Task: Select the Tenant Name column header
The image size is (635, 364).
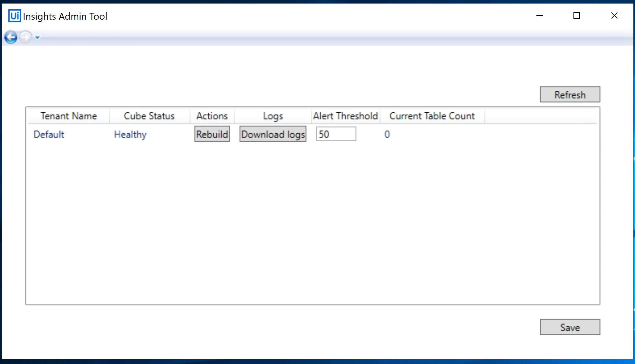Action: [69, 116]
